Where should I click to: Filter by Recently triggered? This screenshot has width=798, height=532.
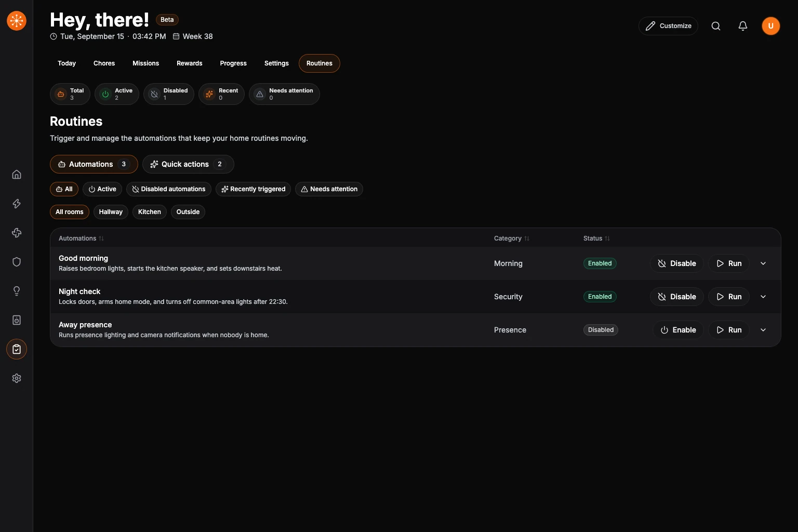click(253, 189)
